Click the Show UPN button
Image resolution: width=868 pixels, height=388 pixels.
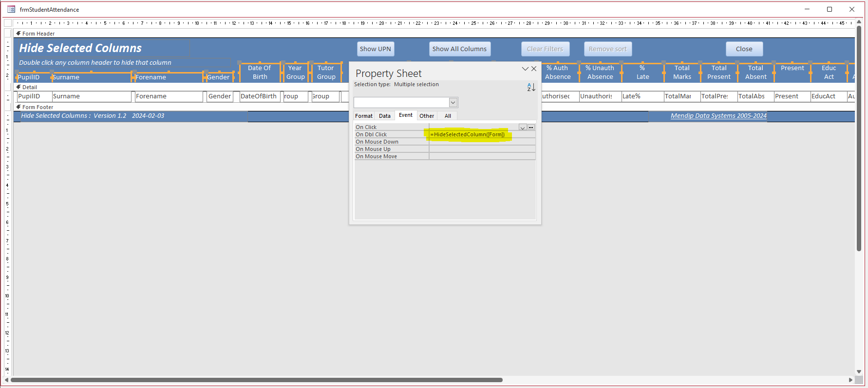pos(376,49)
